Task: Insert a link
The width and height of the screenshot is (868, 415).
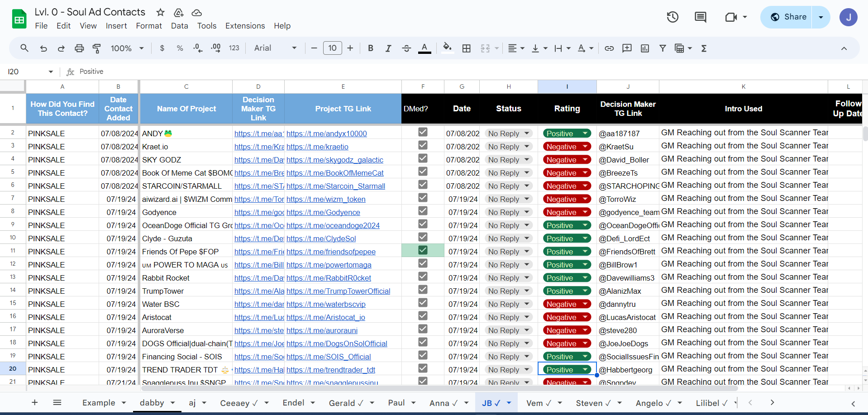Action: (609, 48)
